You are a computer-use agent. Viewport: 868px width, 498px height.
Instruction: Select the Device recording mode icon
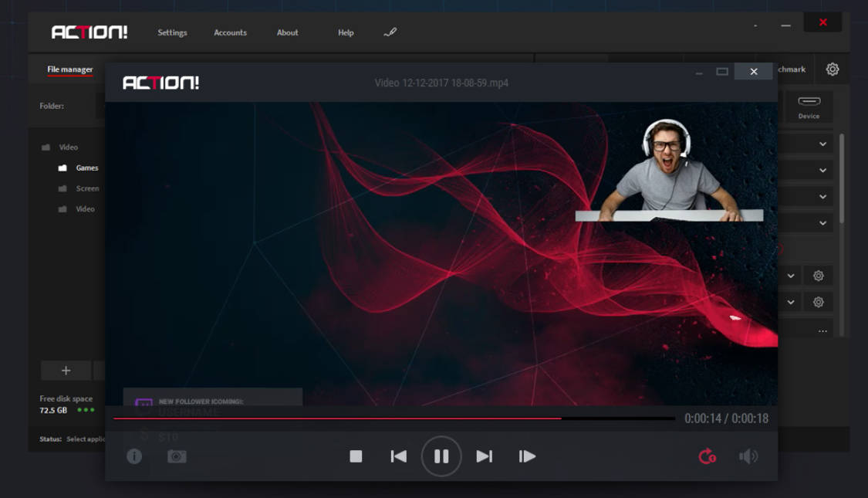tap(809, 107)
